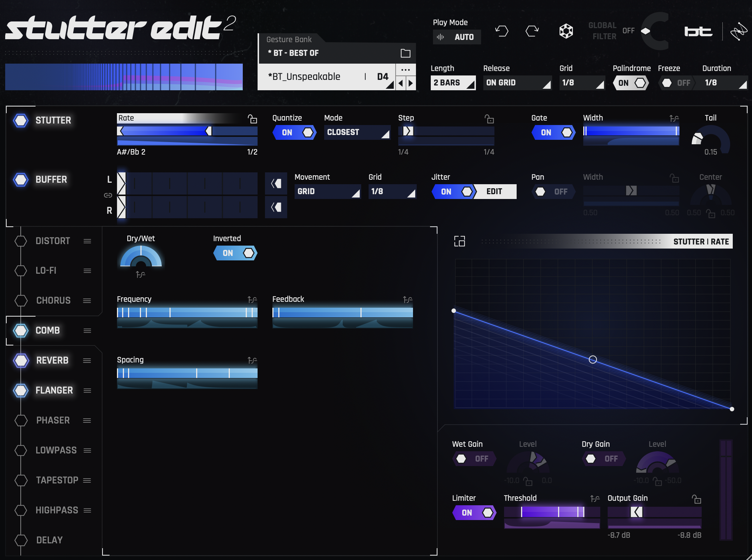
Task: Open the Release ON GRID dropdown
Action: pyautogui.click(x=518, y=83)
